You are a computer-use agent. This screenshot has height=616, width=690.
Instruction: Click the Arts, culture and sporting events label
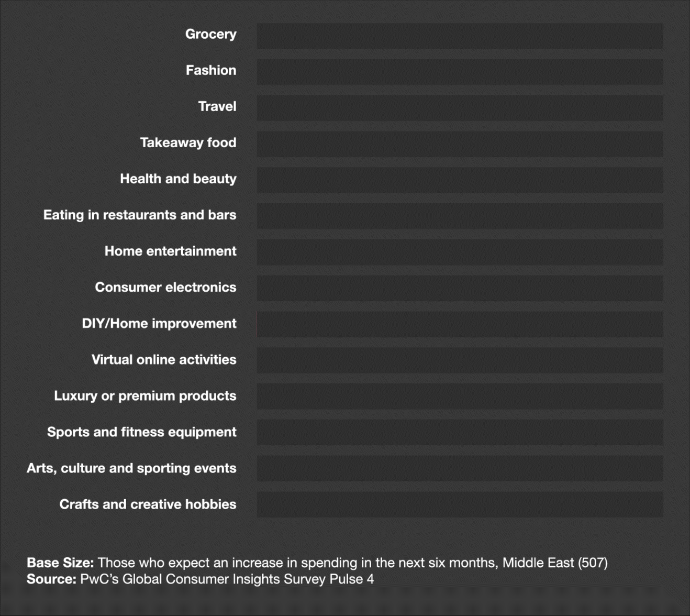(x=131, y=468)
